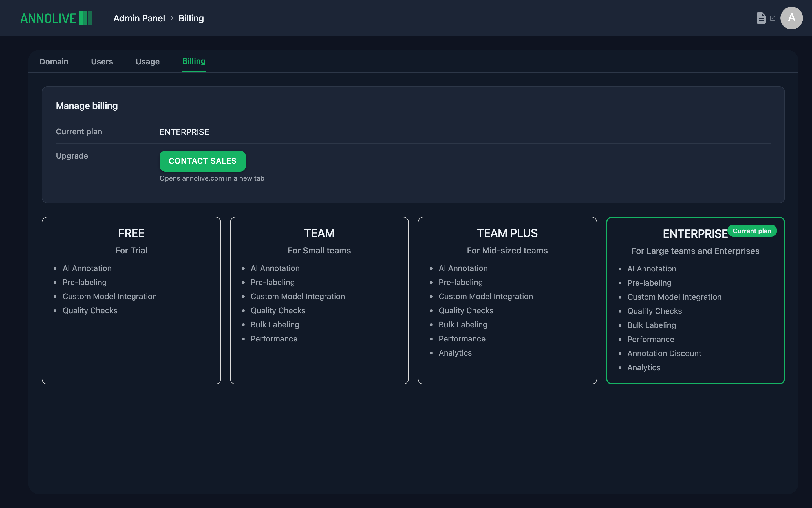Click the ENTERPRISE current plan value
This screenshot has height=508, width=812.
(184, 132)
